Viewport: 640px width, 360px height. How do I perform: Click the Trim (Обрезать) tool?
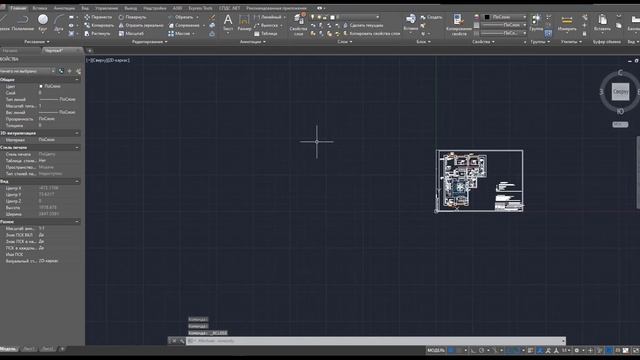[x=180, y=17]
